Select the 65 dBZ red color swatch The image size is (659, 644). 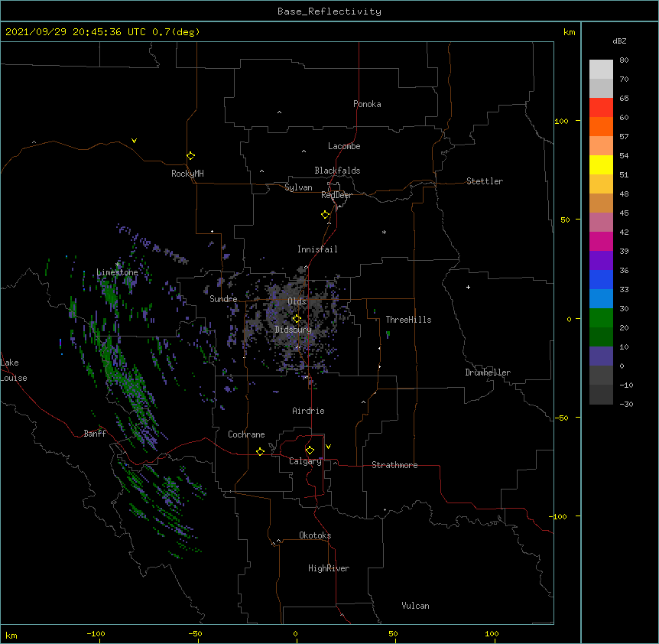[x=601, y=107]
